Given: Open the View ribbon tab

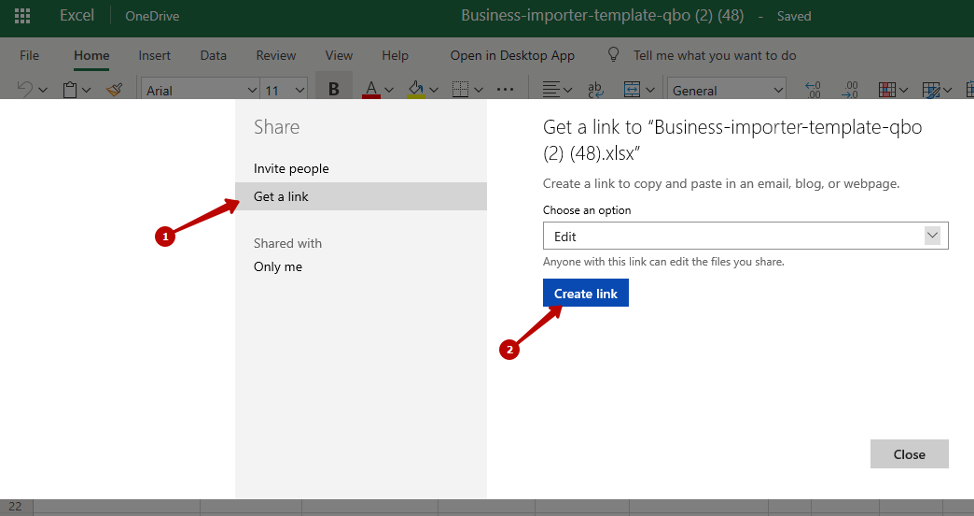Looking at the screenshot, I should coord(339,55).
